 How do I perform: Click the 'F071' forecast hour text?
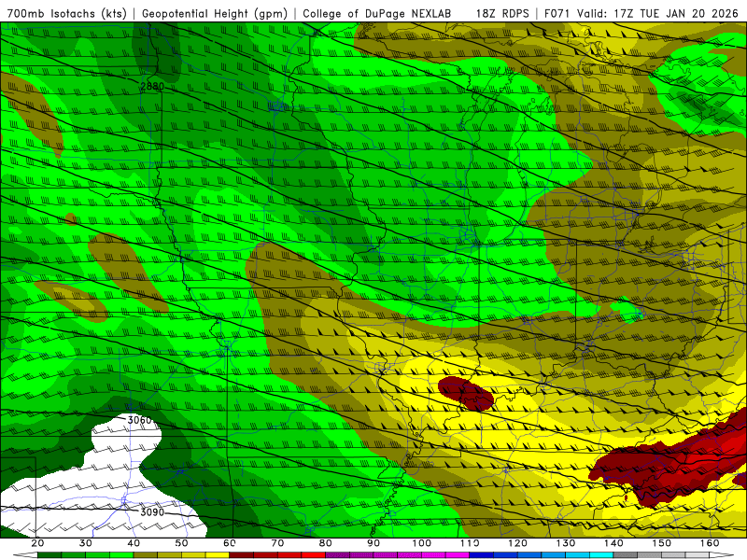pyautogui.click(x=557, y=13)
